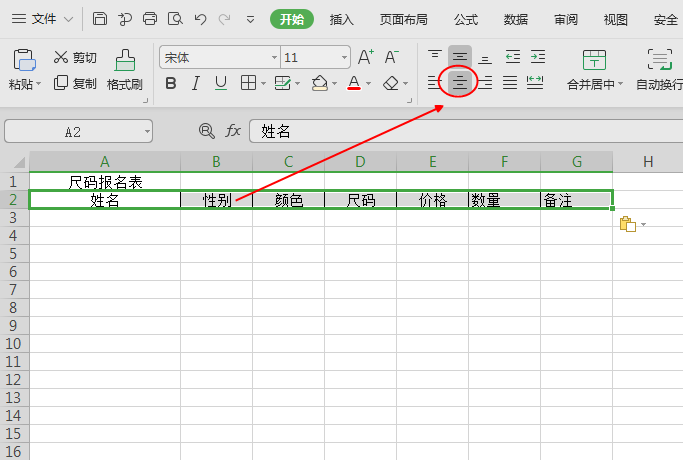Viewport: 683px width, 460px height.
Task: Click the decrease indent icon
Action: (513, 57)
